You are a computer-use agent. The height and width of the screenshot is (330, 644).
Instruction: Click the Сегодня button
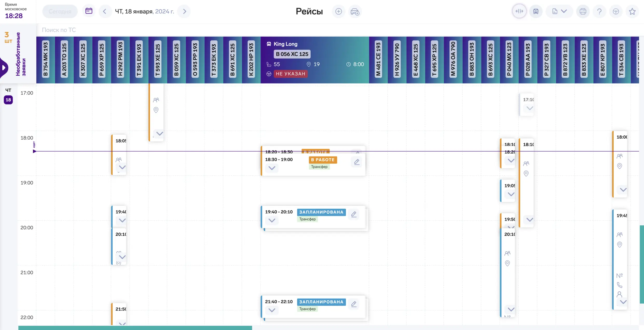(60, 11)
